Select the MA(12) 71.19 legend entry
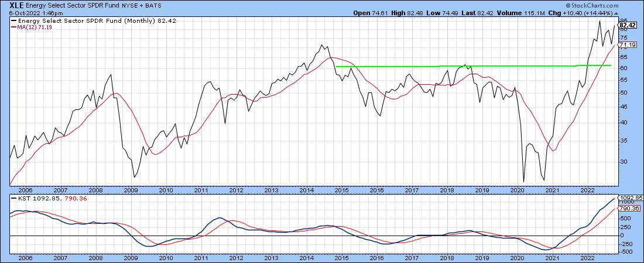The width and height of the screenshot is (644, 263). pos(30,27)
